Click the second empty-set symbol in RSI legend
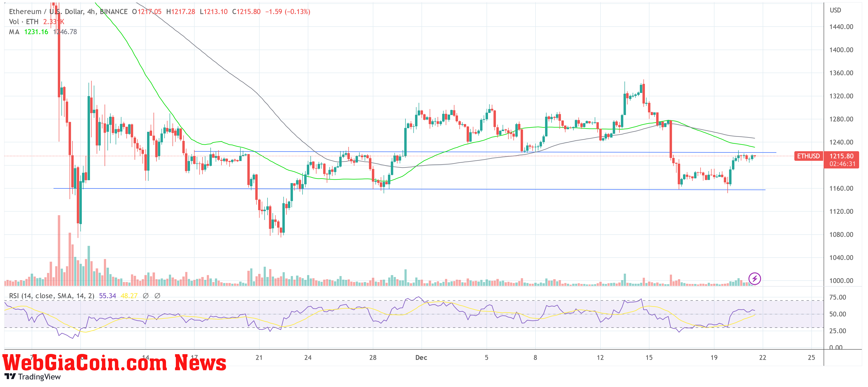The width and height of the screenshot is (868, 387). pos(157,296)
